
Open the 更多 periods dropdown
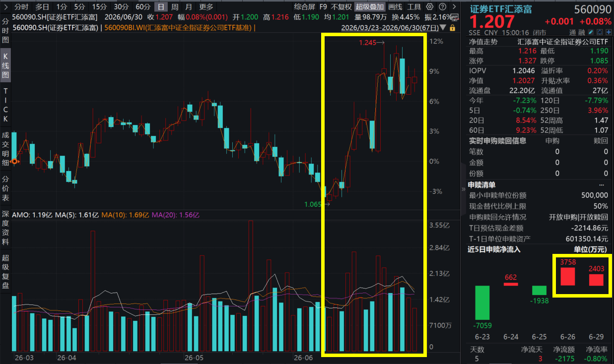tap(206, 7)
